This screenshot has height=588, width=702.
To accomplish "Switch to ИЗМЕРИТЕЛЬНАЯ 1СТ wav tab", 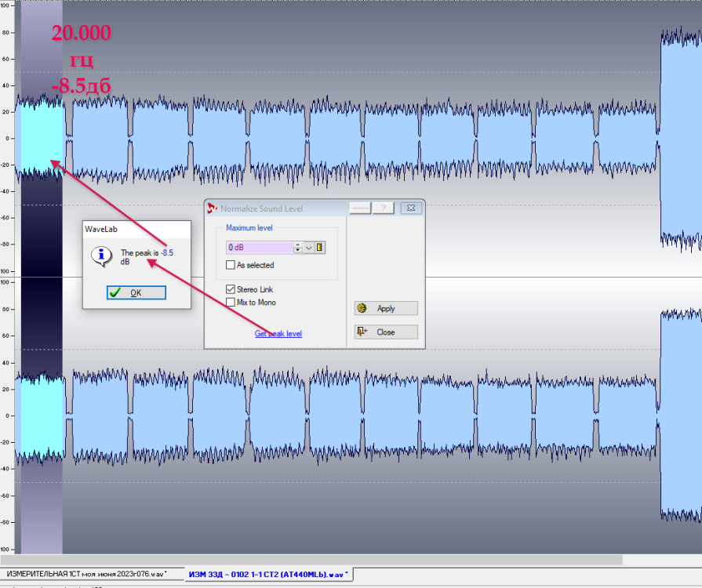I will click(x=87, y=575).
